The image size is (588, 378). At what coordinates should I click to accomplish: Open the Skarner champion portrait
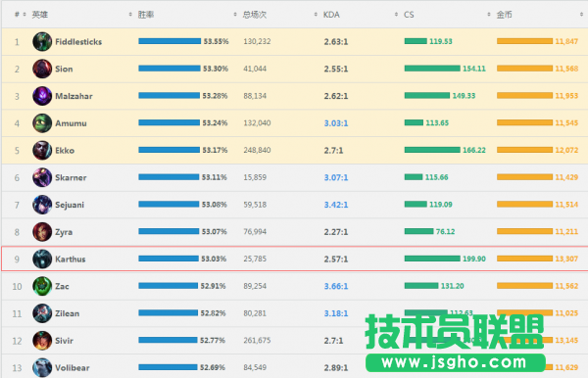[x=42, y=177]
